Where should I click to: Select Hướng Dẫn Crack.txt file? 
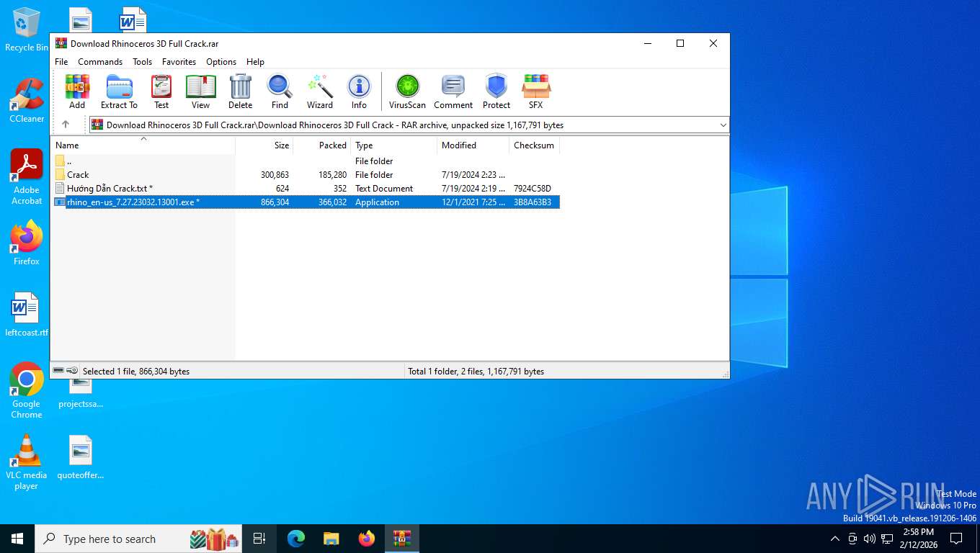(305, 188)
